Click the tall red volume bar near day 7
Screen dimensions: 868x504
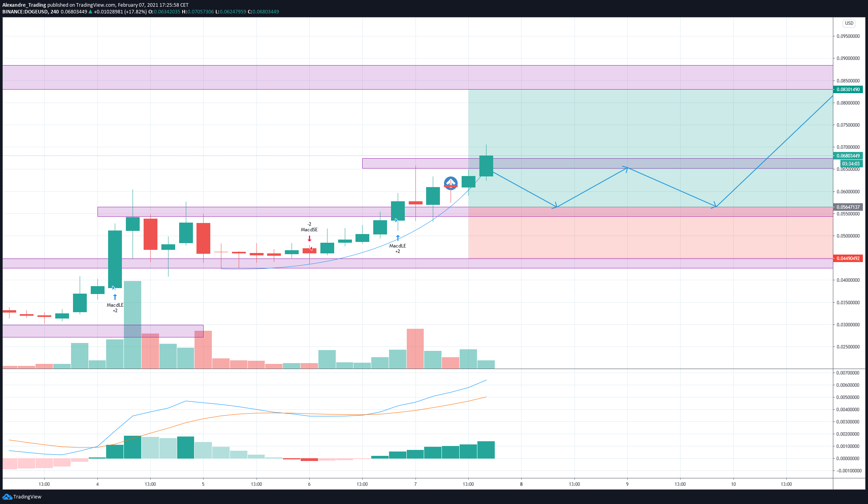click(415, 349)
